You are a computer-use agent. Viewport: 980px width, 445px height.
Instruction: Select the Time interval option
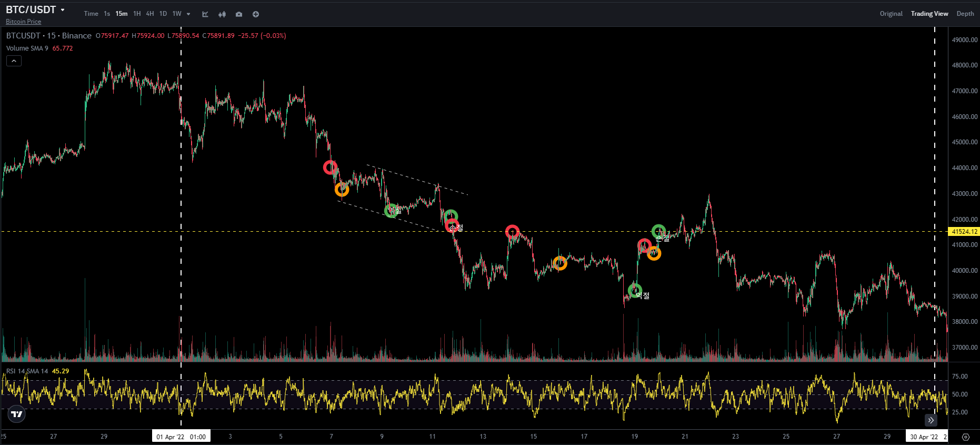click(x=91, y=14)
